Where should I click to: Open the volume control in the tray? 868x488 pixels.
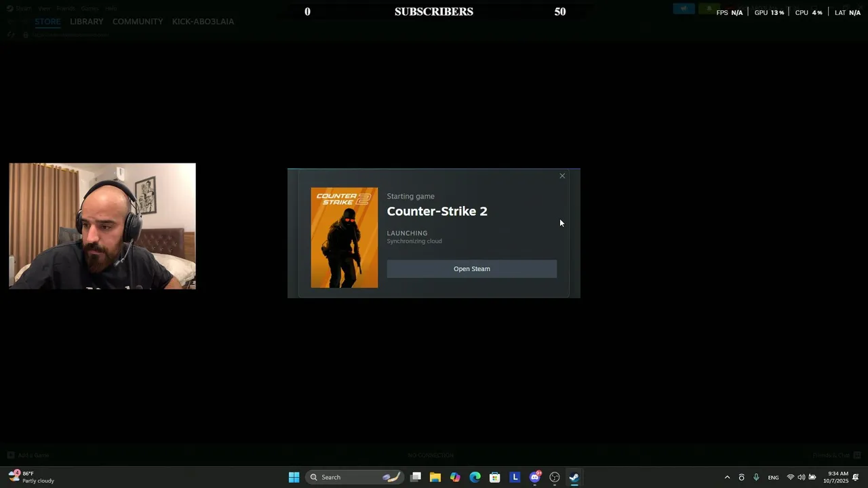point(802,478)
